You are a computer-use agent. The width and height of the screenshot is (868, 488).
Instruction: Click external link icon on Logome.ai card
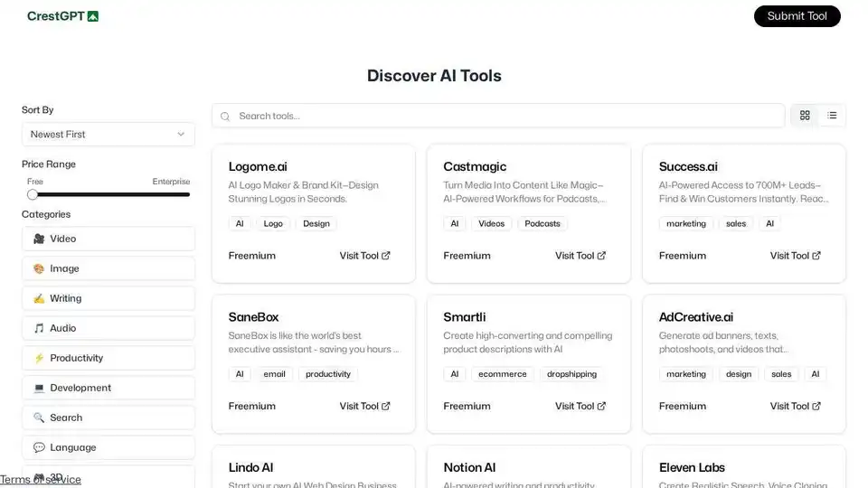tap(386, 256)
